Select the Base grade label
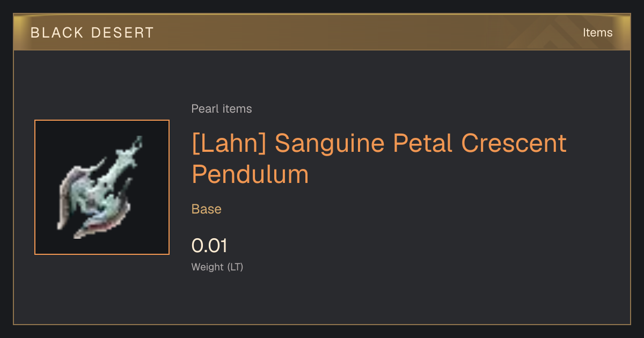Image resolution: width=644 pixels, height=338 pixels. pos(207,209)
